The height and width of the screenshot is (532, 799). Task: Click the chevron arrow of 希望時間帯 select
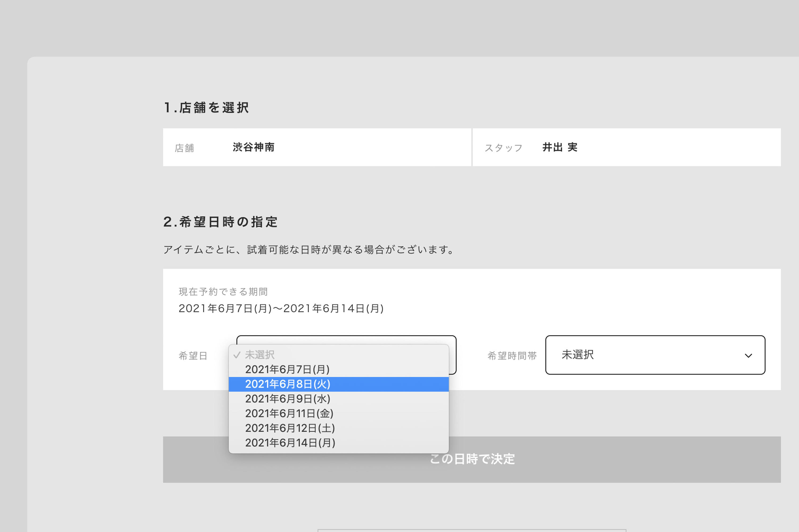pos(748,355)
